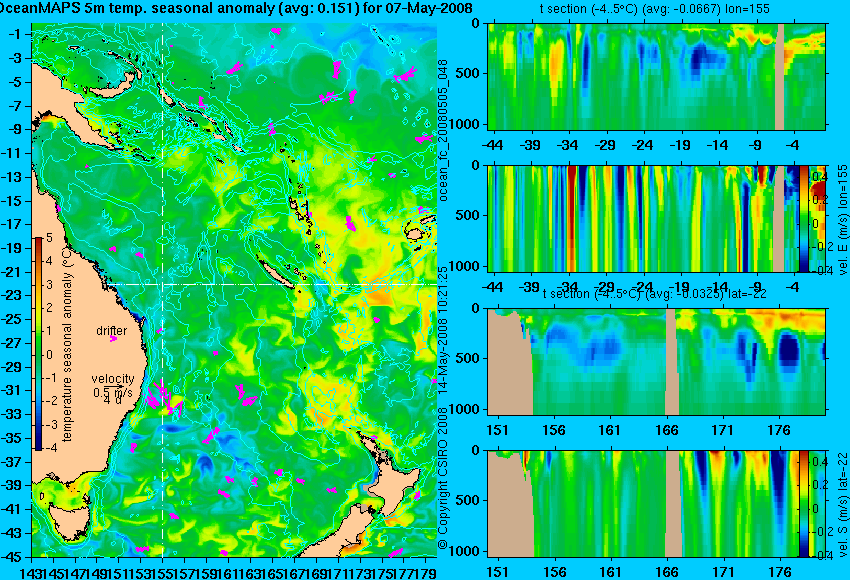
Task: Click the '-1' tick on map latitude axis
Action: [14, 34]
